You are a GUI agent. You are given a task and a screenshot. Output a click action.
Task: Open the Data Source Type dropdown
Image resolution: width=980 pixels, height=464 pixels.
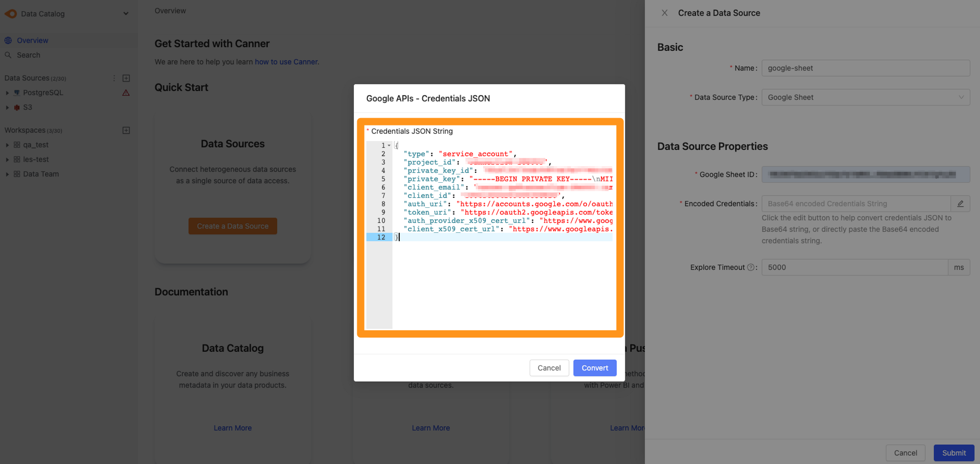point(865,98)
